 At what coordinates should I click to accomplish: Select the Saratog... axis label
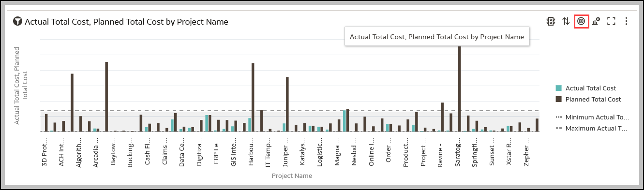(457, 152)
